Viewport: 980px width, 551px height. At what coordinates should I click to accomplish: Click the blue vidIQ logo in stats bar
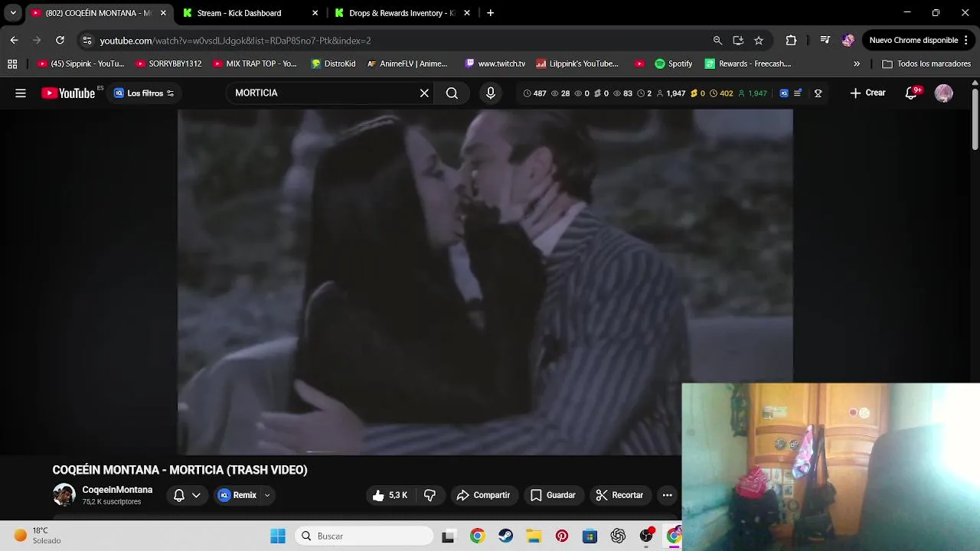[784, 93]
